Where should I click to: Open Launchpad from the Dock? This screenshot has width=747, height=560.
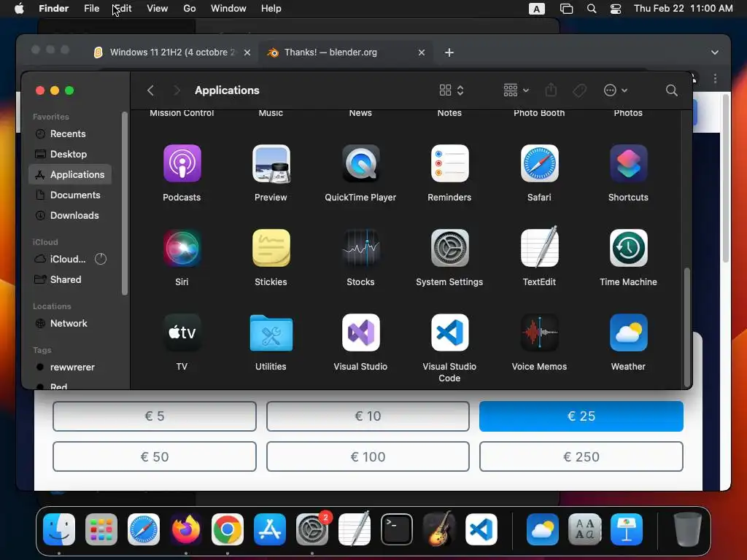[x=101, y=529]
